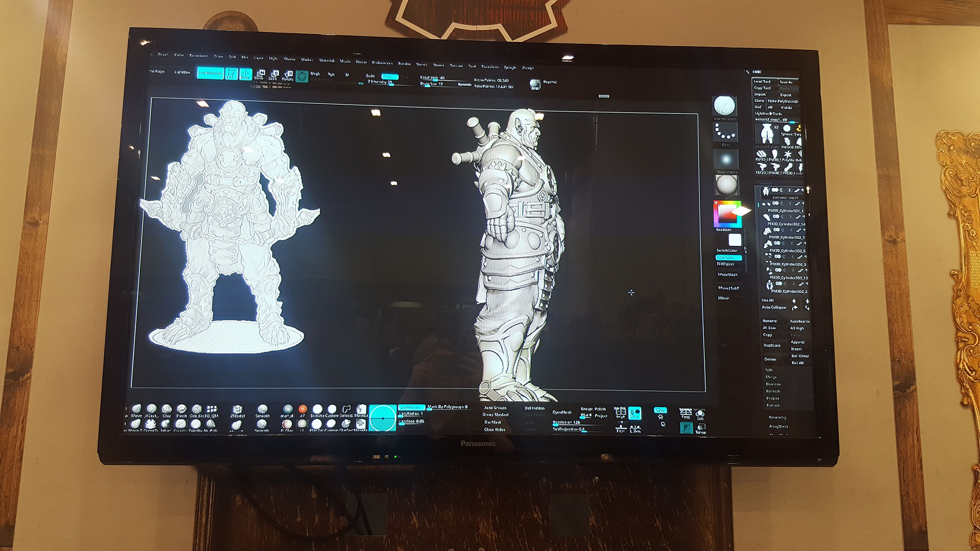Click the SwitchColor button
This screenshot has height=551, width=980.
pos(727,250)
